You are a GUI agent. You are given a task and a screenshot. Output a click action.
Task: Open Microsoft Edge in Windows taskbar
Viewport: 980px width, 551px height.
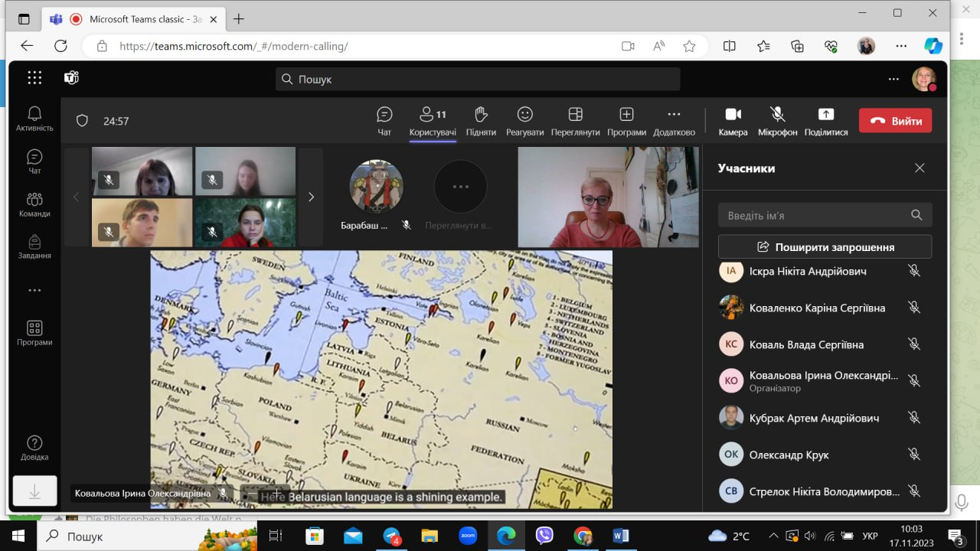(506, 536)
